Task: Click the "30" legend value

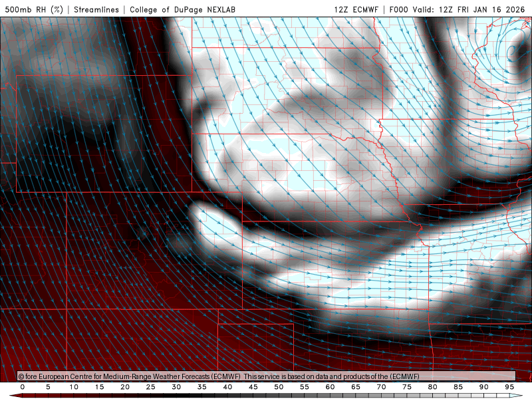Action: (176, 387)
